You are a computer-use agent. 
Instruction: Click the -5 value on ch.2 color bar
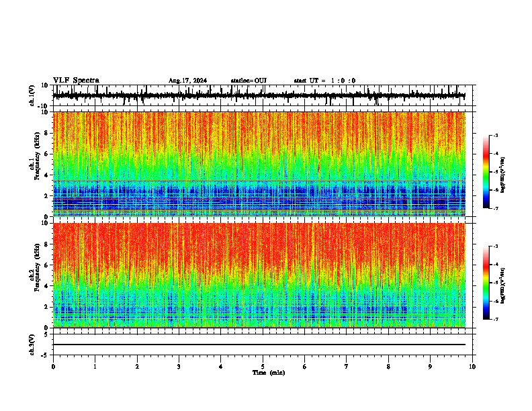click(x=495, y=283)
